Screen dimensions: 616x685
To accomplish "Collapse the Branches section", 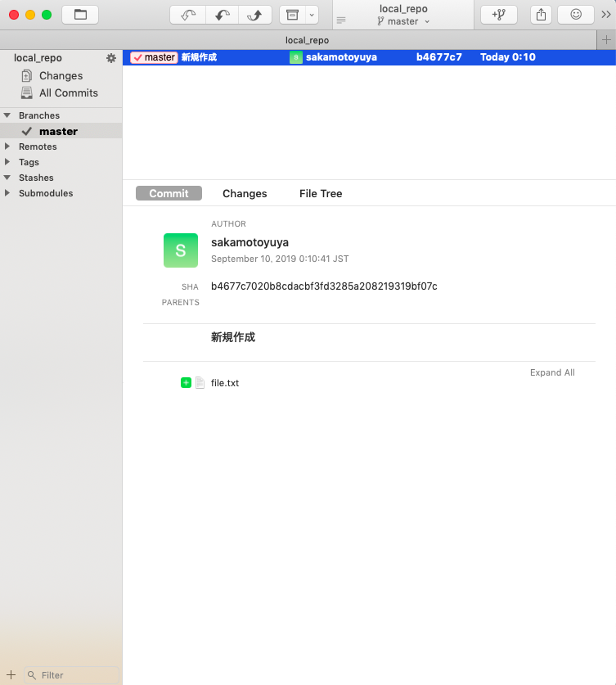I will tap(7, 115).
